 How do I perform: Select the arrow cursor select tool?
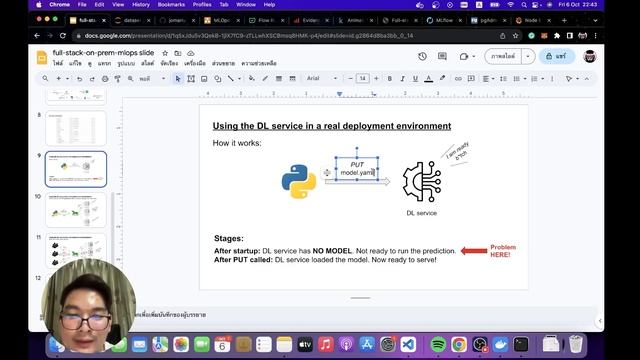pos(178,79)
